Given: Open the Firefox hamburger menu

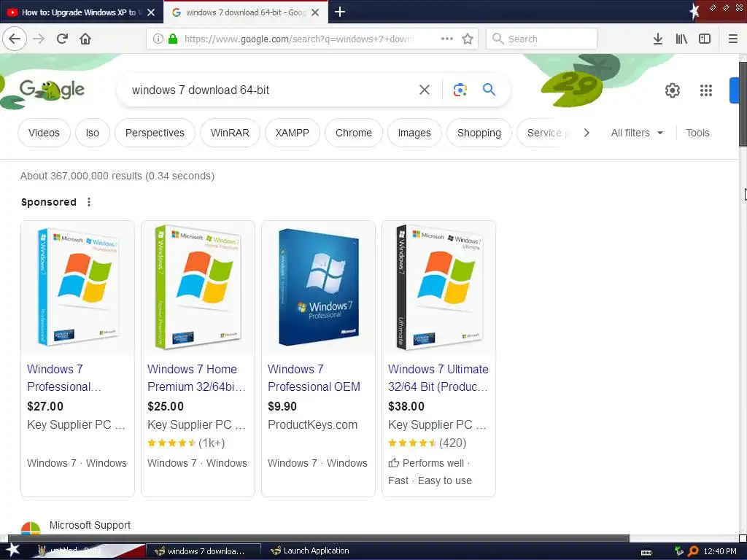Looking at the screenshot, I should pos(732,39).
